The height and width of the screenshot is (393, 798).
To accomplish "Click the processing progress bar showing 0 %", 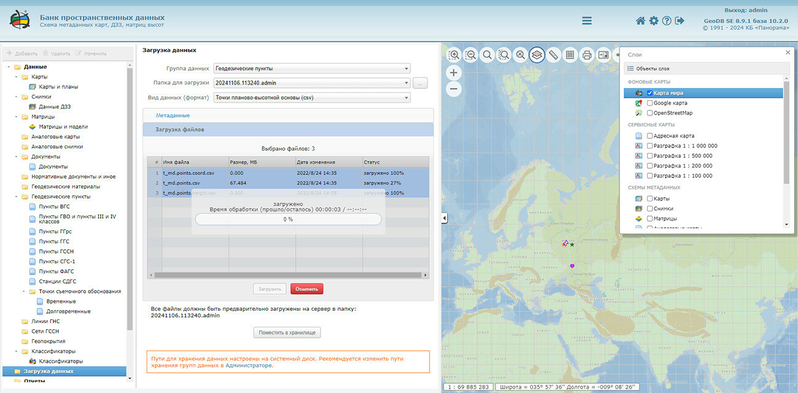I will pyautogui.click(x=288, y=219).
